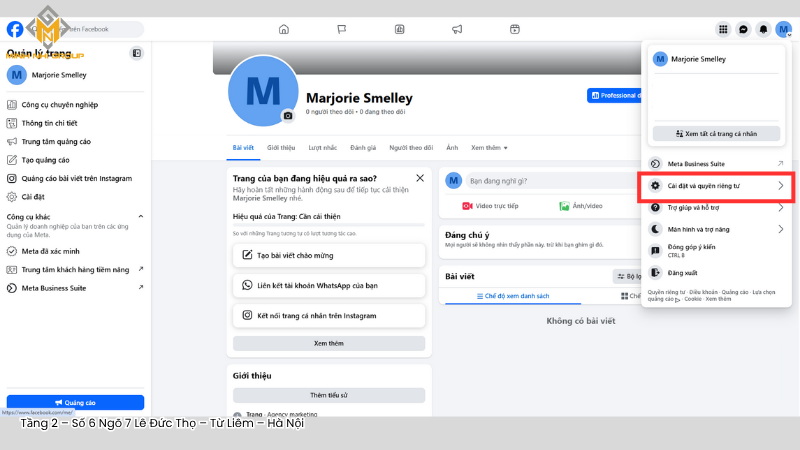The height and width of the screenshot is (450, 800).
Task: Close the page performance card with X
Action: click(x=420, y=178)
